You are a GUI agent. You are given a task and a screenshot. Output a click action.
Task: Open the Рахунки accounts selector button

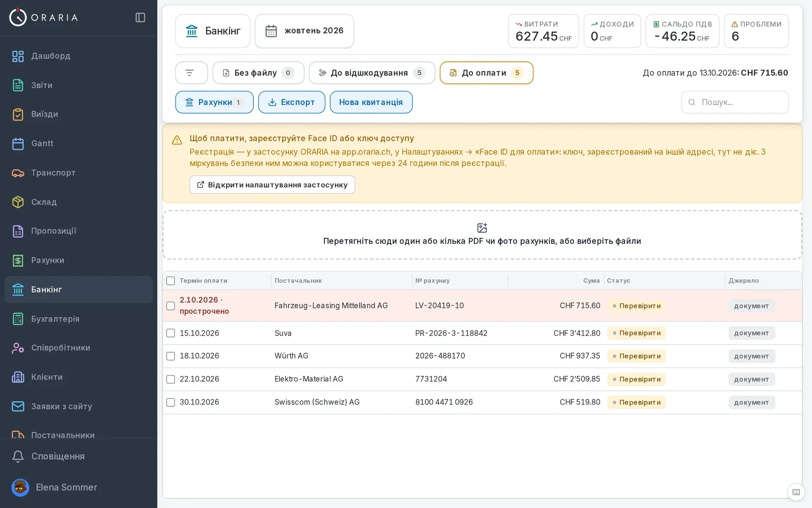214,102
